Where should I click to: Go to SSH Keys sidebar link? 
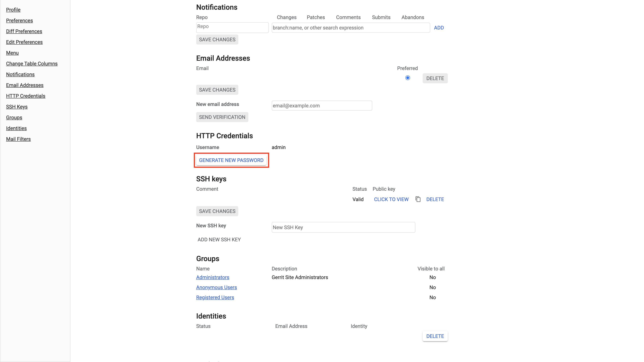point(17,107)
